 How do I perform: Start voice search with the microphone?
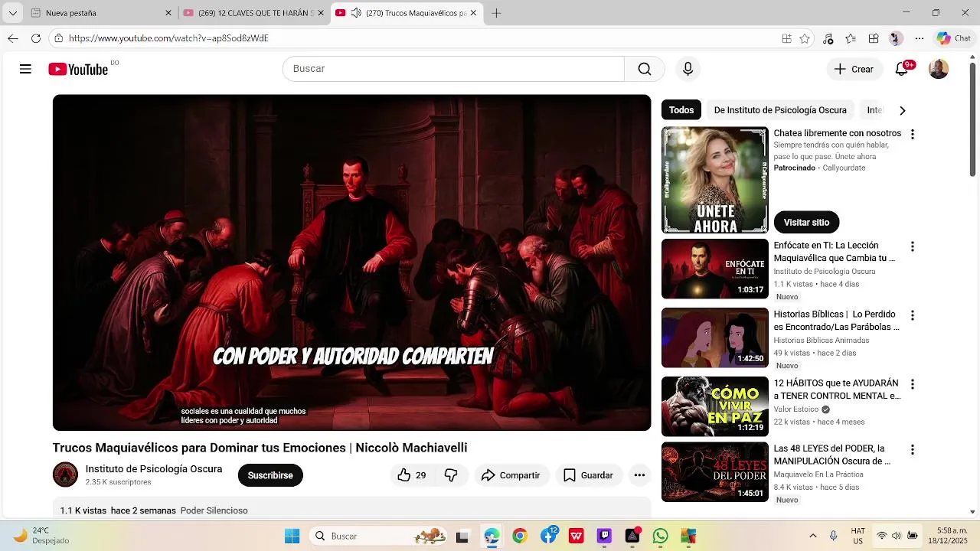tap(688, 69)
